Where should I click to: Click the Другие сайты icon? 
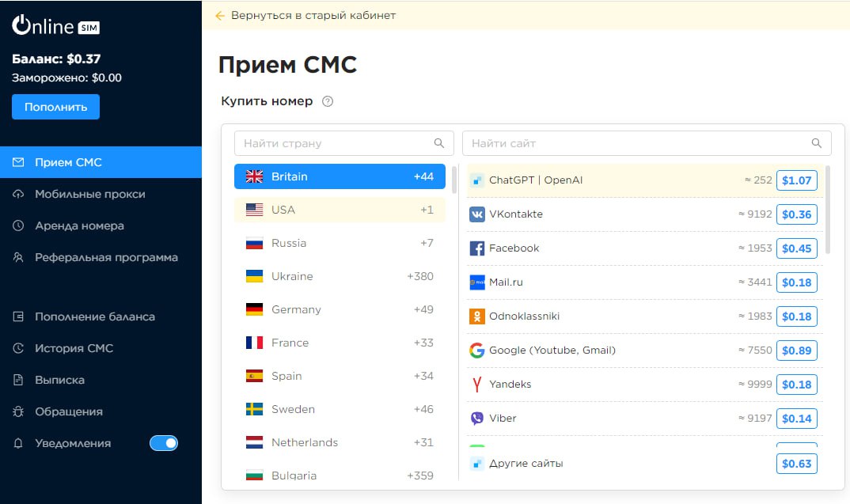pos(476,464)
